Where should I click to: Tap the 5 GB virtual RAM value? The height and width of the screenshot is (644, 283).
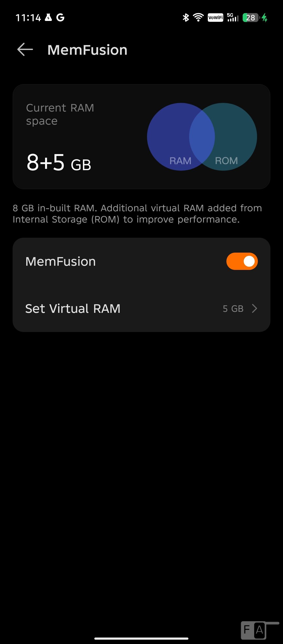point(233,309)
